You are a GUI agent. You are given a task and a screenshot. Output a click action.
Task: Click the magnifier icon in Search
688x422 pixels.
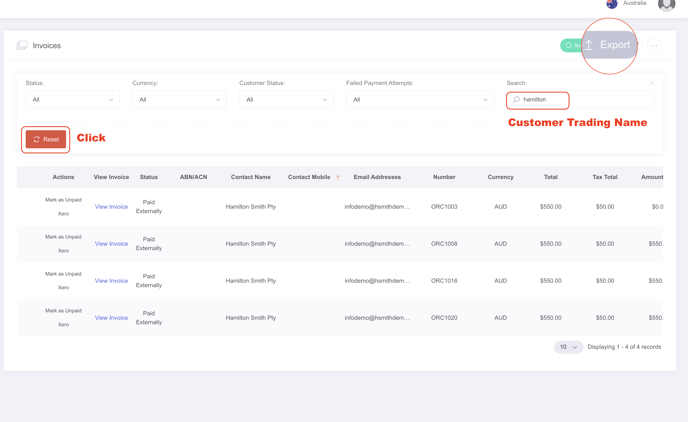pyautogui.click(x=516, y=100)
